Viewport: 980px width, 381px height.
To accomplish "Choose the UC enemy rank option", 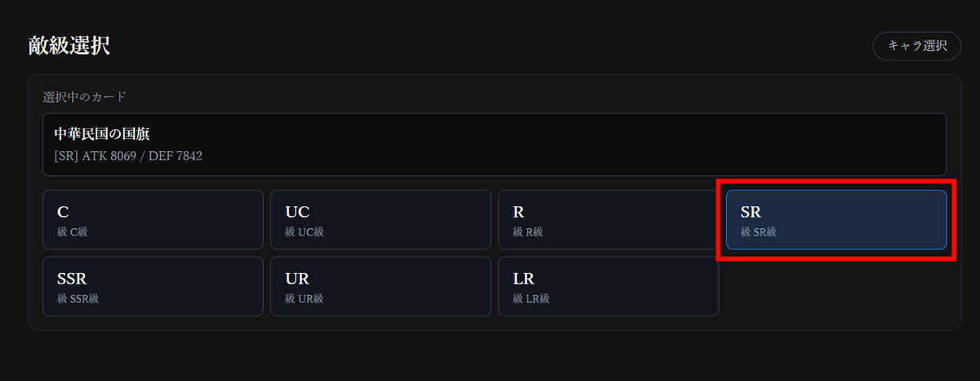I will pos(381,219).
